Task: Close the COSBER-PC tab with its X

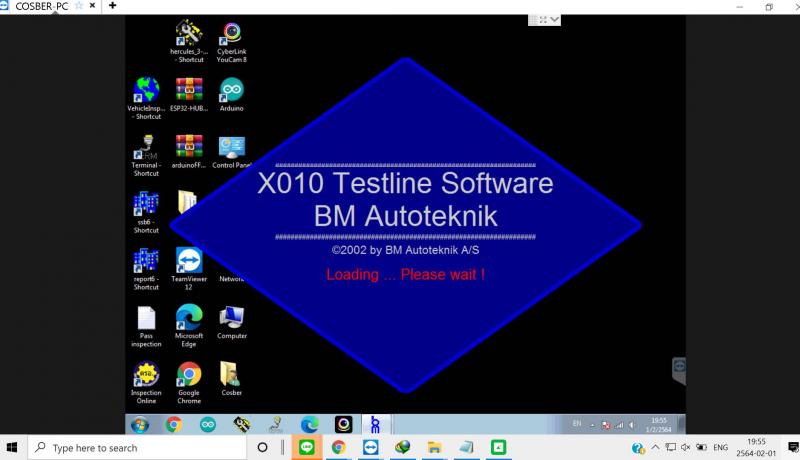Action: coord(92,6)
